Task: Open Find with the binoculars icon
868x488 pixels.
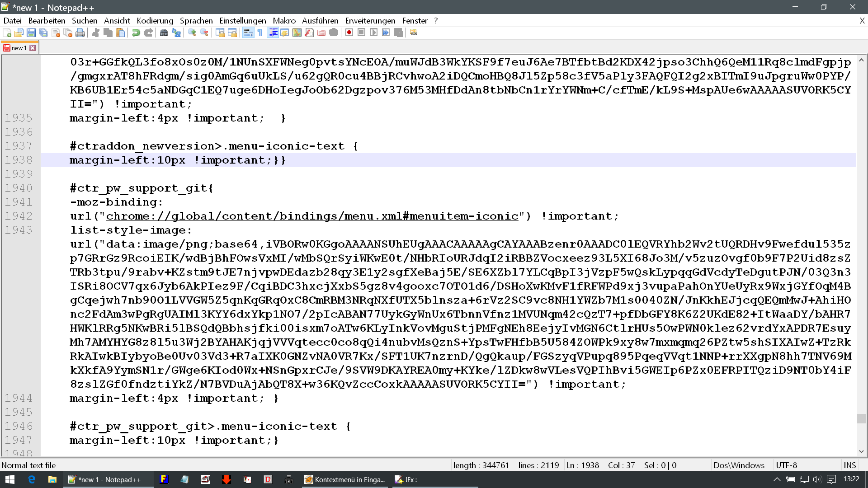Action: (164, 33)
